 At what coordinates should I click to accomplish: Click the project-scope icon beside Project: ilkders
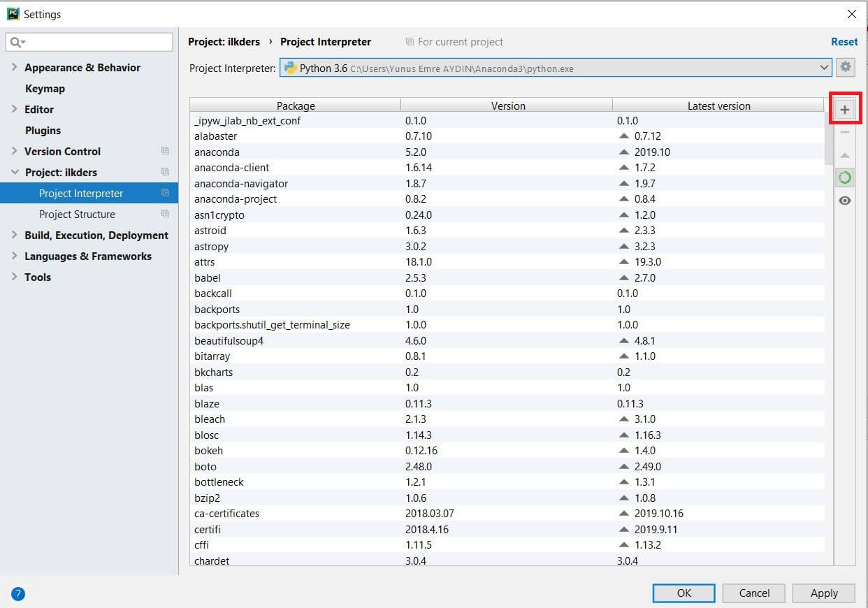[165, 172]
